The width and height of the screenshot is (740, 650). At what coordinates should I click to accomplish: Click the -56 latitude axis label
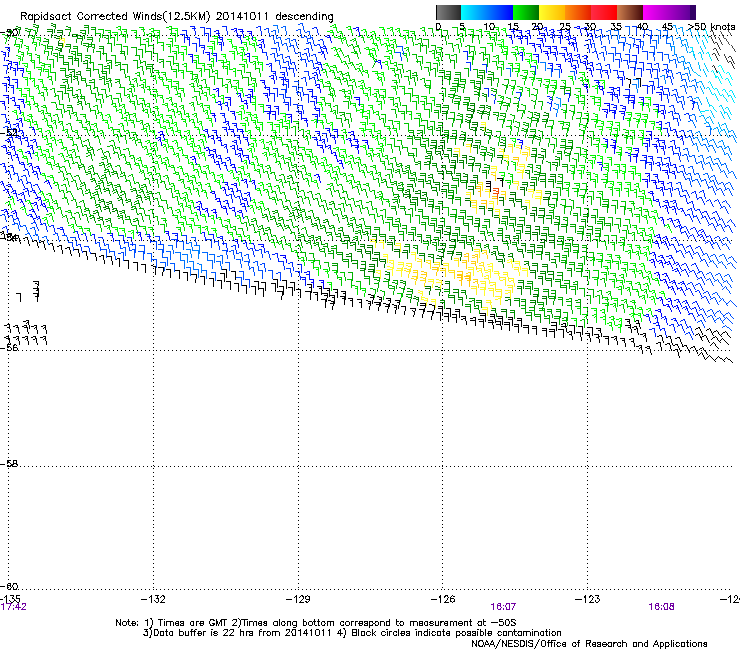tap(9, 348)
